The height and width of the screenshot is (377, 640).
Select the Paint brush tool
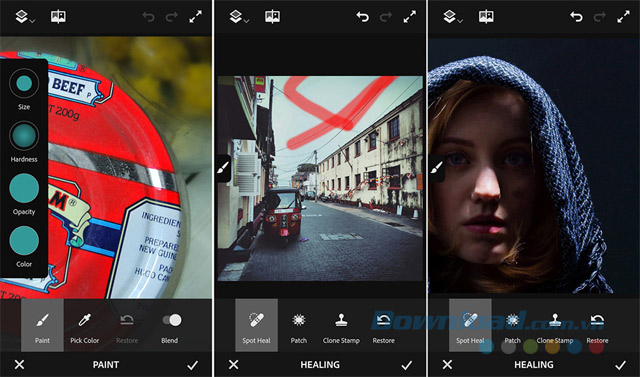[x=42, y=325]
